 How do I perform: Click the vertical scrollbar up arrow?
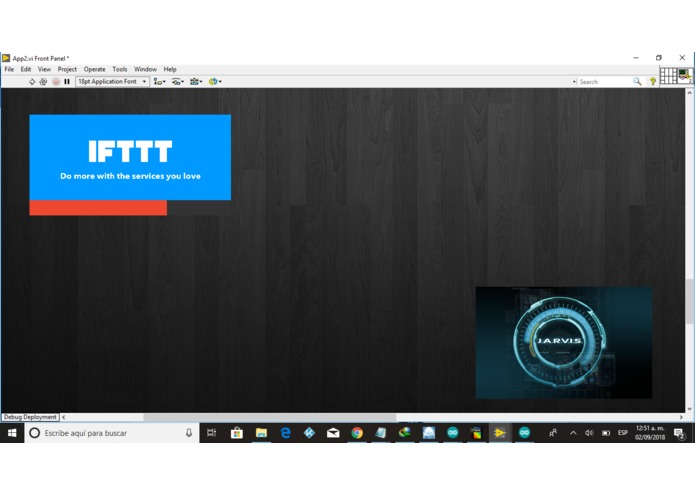(689, 93)
